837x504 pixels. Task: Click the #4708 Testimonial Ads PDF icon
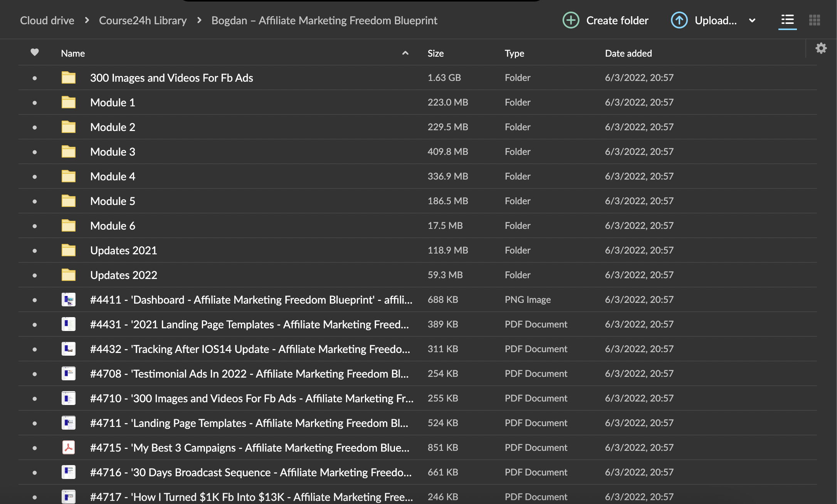69,373
